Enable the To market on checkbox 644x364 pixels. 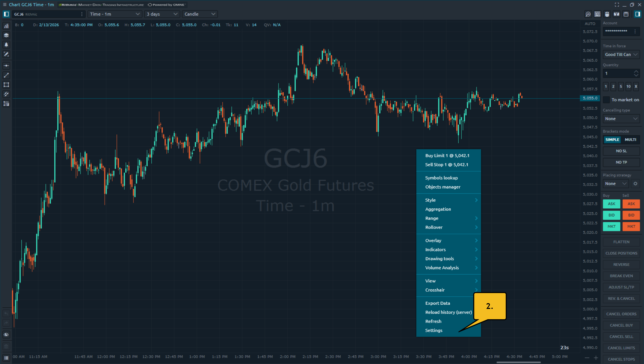tap(606, 100)
